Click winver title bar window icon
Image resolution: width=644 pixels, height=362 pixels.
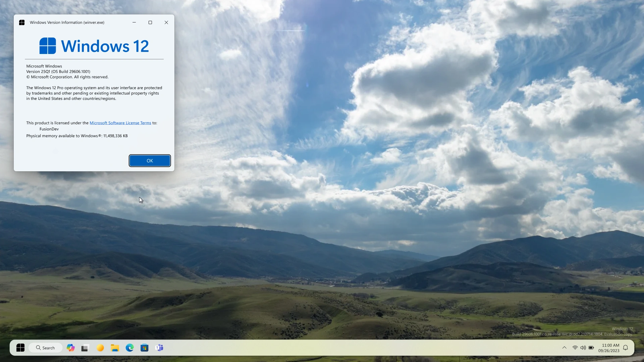pos(22,22)
